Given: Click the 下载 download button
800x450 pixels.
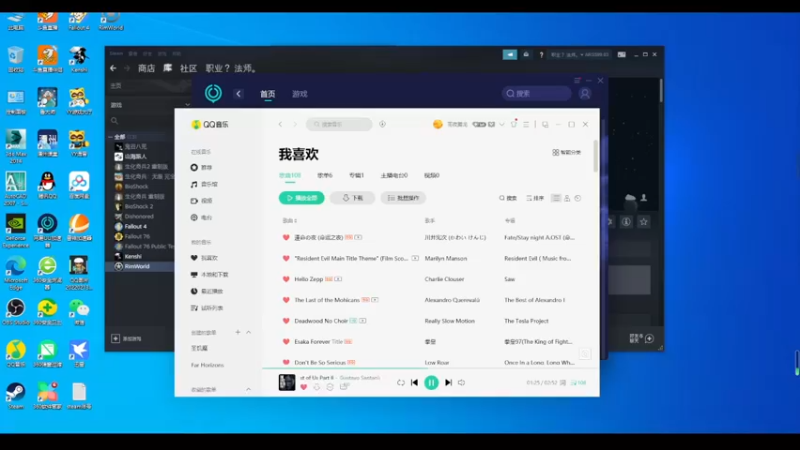Looking at the screenshot, I should tap(353, 198).
